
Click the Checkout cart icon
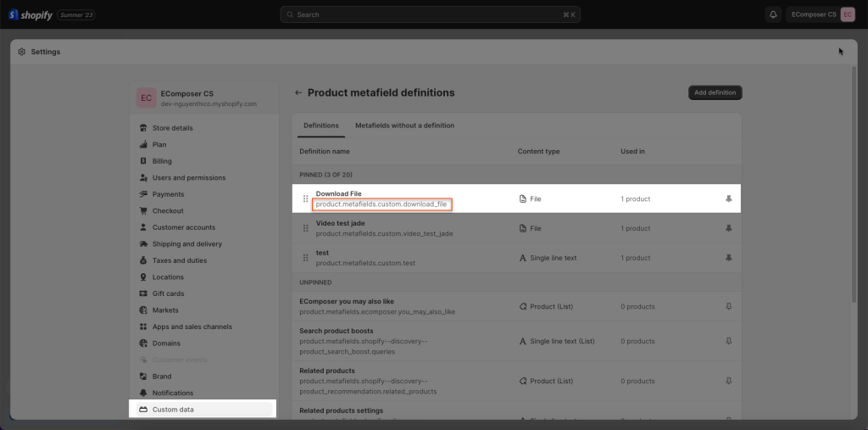click(143, 210)
